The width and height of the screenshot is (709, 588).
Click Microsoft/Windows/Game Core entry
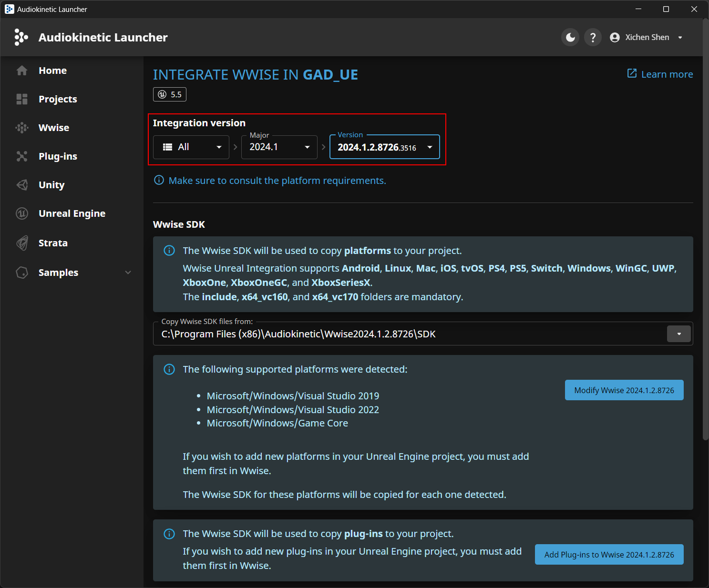277,423
